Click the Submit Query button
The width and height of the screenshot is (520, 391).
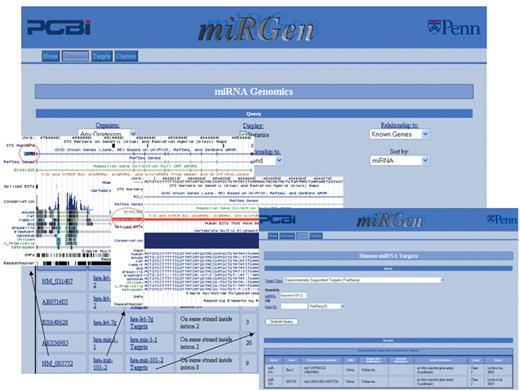[x=282, y=322]
